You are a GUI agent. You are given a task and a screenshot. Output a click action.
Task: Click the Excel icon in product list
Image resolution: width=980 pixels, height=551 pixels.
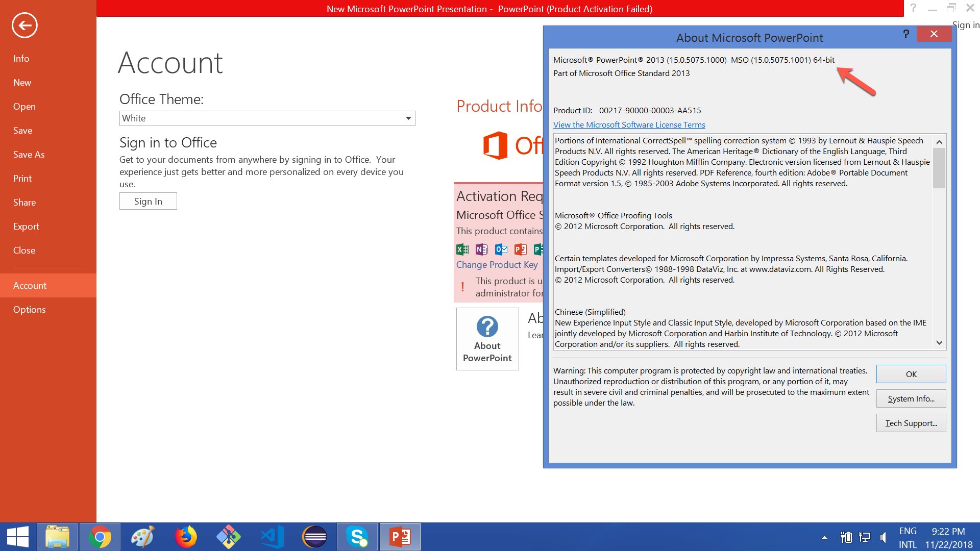[x=462, y=249]
